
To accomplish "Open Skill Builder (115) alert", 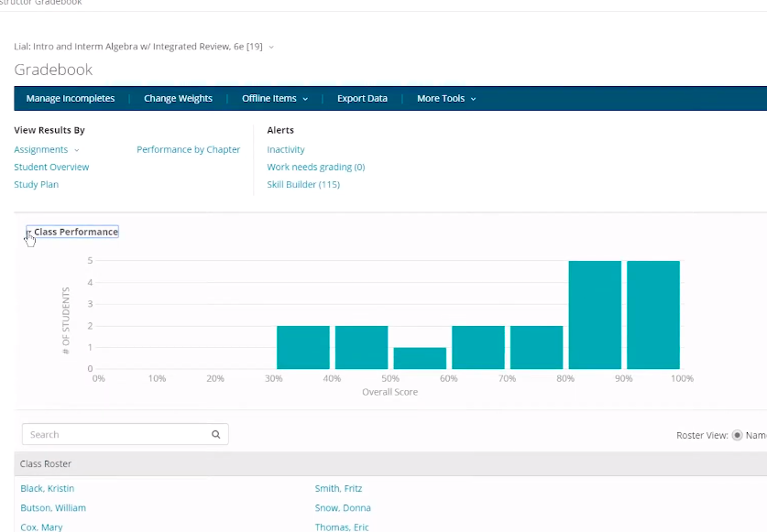I will [303, 185].
